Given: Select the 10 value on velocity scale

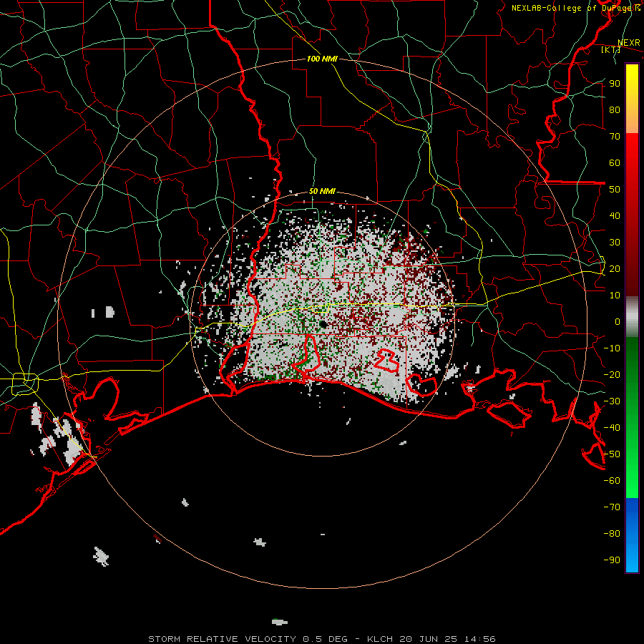Looking at the screenshot, I should (x=615, y=296).
